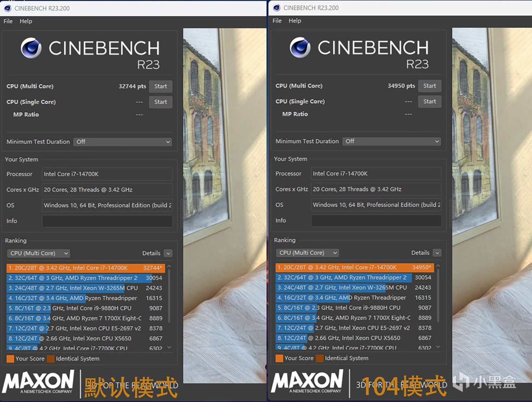Click the Info input field in left window
532x402 pixels.
107,221
